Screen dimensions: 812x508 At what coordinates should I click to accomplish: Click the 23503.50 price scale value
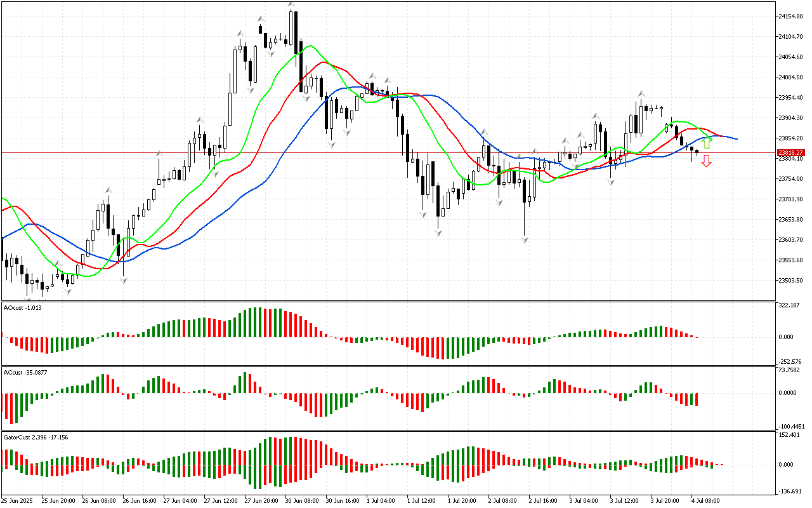pyautogui.click(x=792, y=281)
